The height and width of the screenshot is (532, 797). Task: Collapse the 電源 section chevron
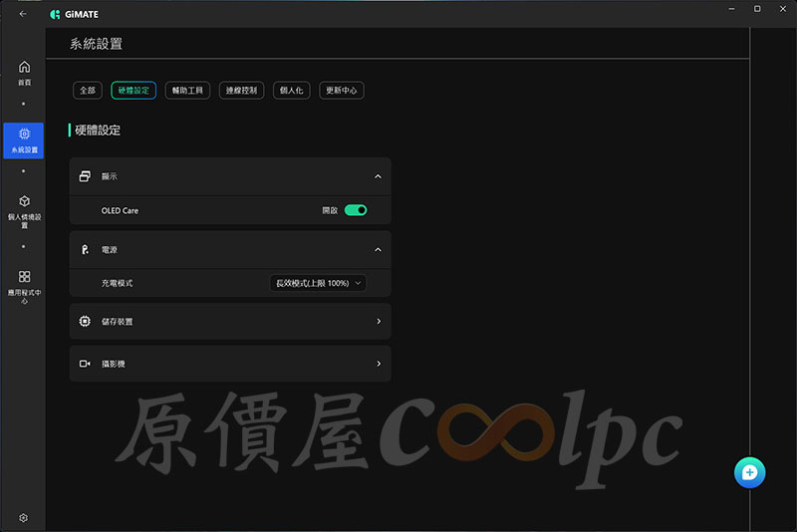point(378,249)
